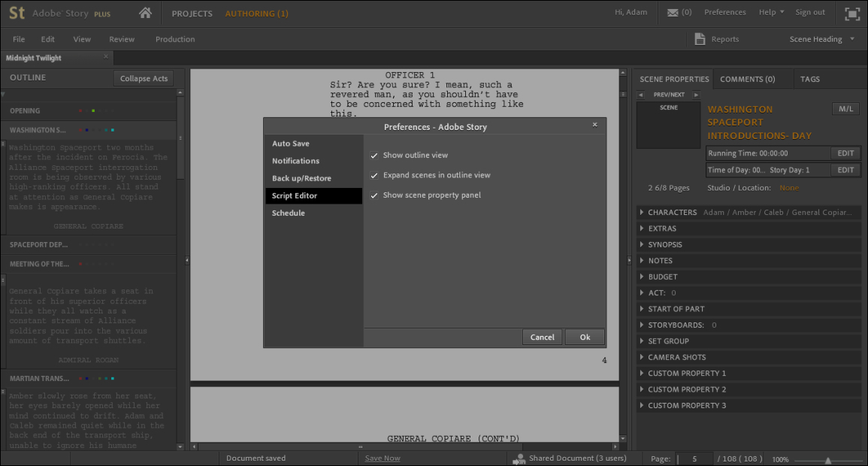Click the M/L button
The image size is (868, 466).
[846, 108]
